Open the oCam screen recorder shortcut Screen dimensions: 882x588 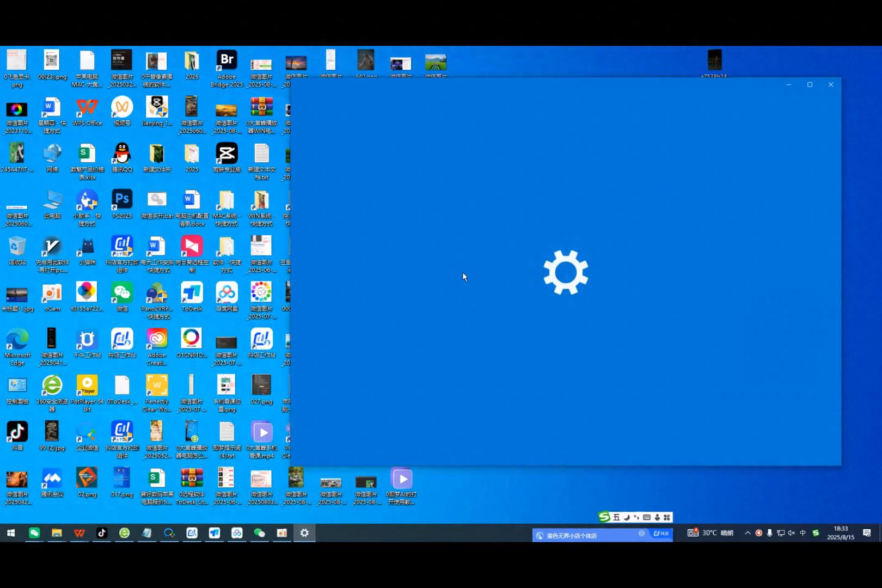coord(52,293)
